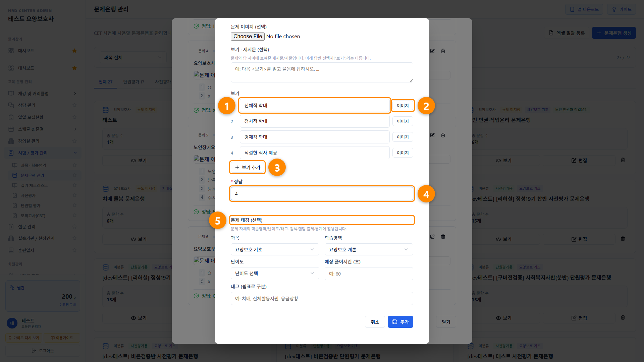644x362 pixels.
Task: Click the 앱 다운로드 button in the header
Action: [x=584, y=9]
